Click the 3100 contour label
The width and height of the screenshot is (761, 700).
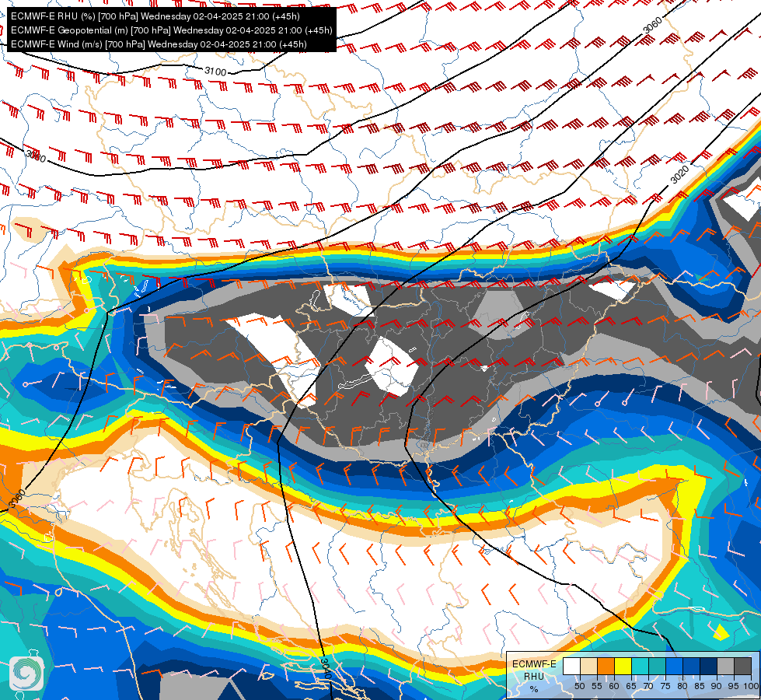215,72
